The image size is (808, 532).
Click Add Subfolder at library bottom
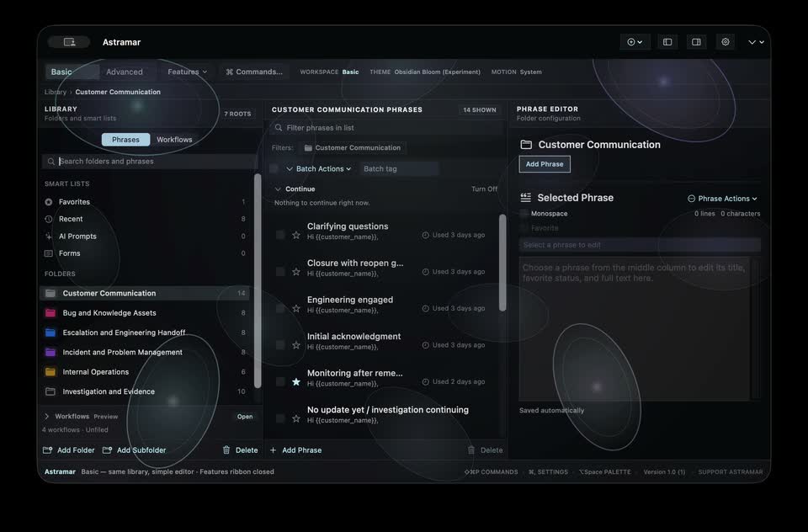pos(135,450)
